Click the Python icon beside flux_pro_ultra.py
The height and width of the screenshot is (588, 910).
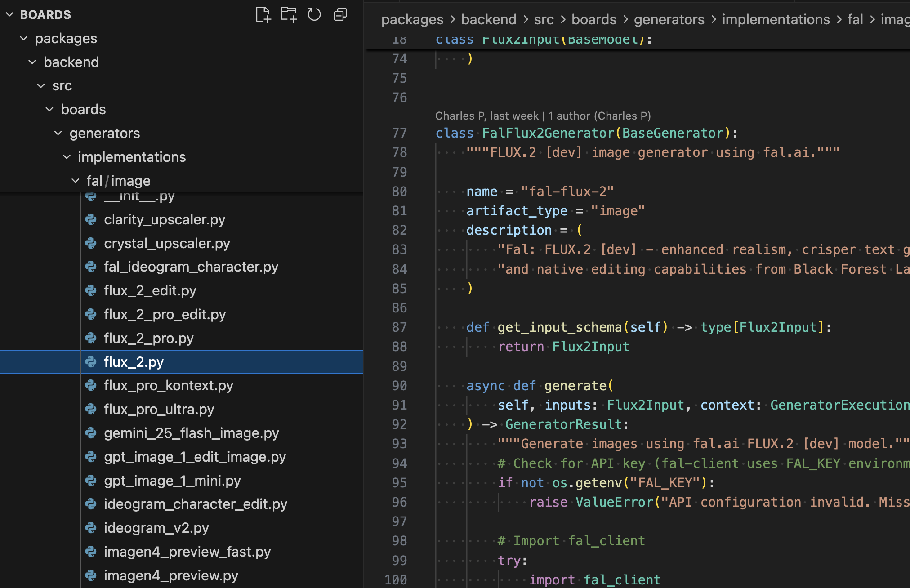92,409
